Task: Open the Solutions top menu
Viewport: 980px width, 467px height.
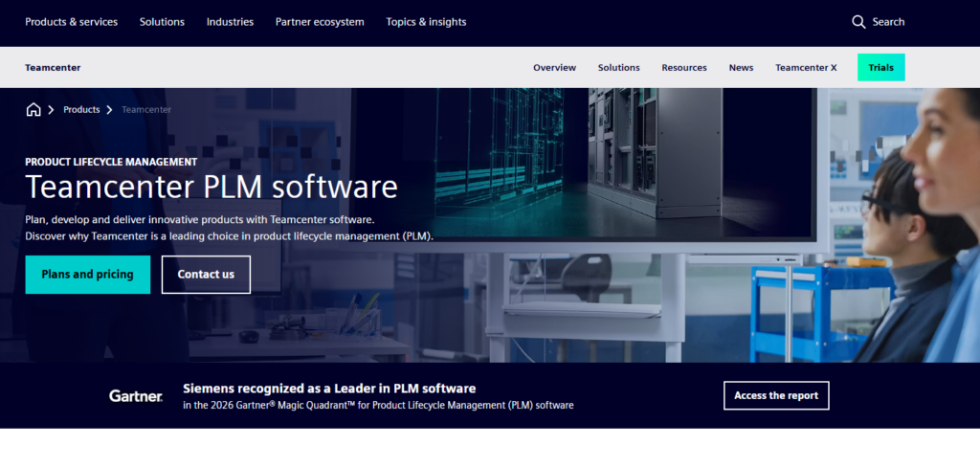Action: click(162, 22)
